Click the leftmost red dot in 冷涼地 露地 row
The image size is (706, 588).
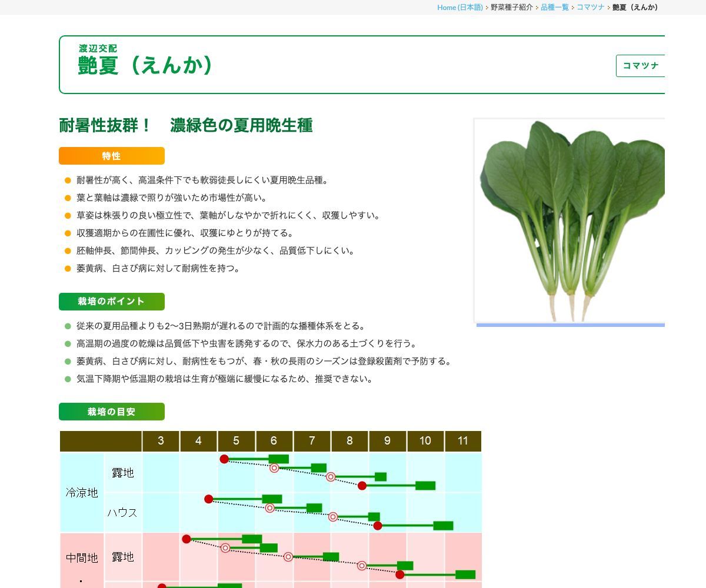(x=224, y=459)
